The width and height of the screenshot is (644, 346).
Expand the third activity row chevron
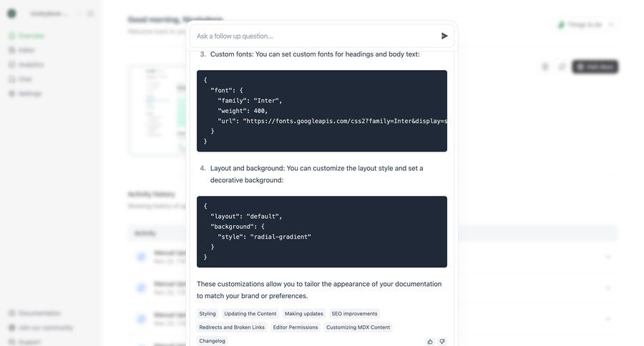point(608,319)
